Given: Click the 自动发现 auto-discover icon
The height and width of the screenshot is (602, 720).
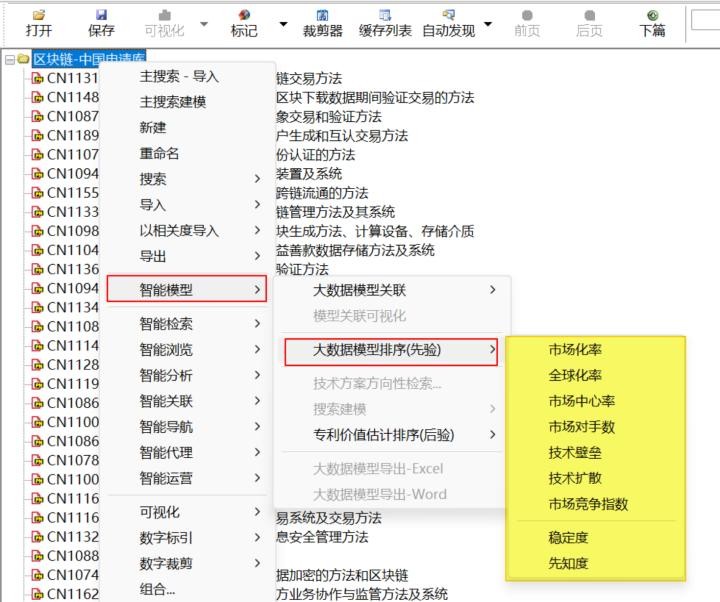Looking at the screenshot, I should coord(448,17).
